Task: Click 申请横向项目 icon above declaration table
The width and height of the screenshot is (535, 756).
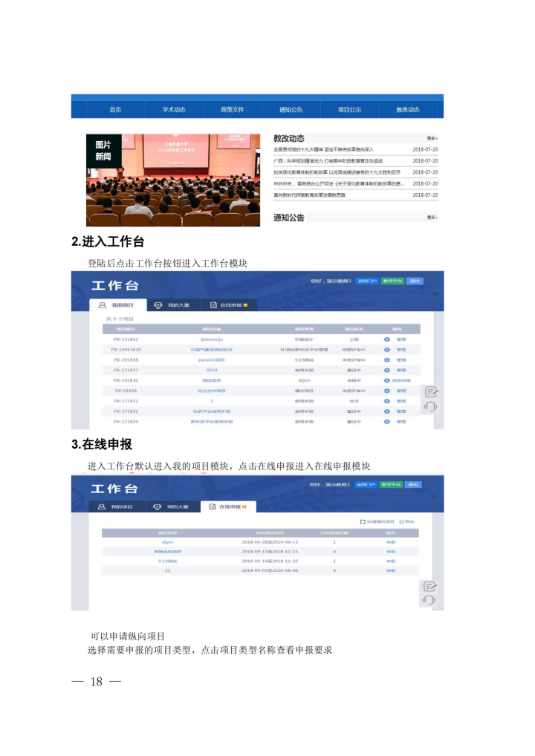Action: click(x=363, y=522)
